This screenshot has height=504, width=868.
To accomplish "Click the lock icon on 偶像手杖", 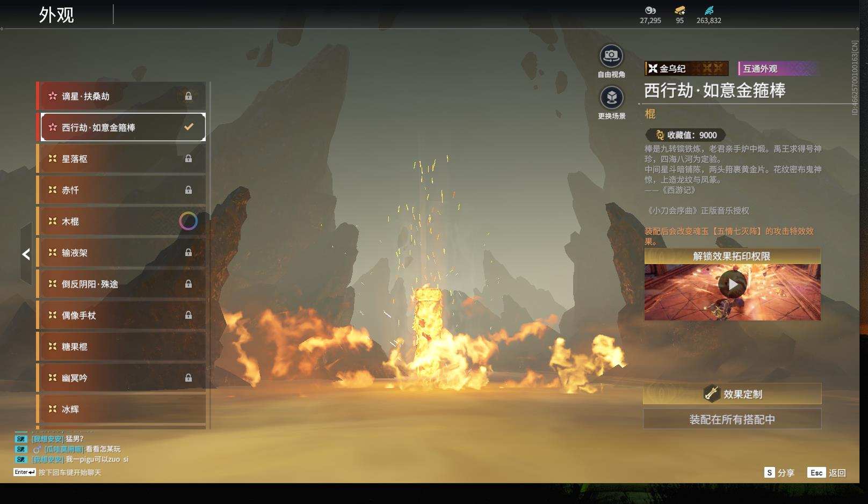I will coord(189,315).
